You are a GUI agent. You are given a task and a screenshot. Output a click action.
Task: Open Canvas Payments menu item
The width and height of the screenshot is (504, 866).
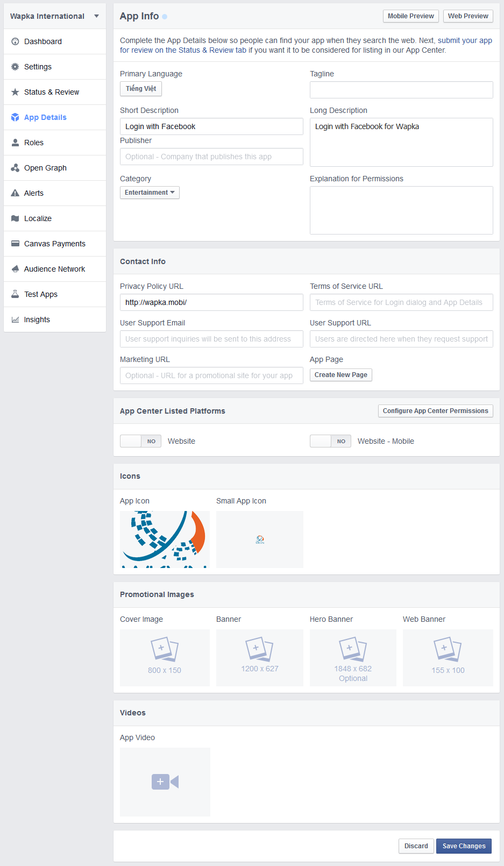coord(54,244)
